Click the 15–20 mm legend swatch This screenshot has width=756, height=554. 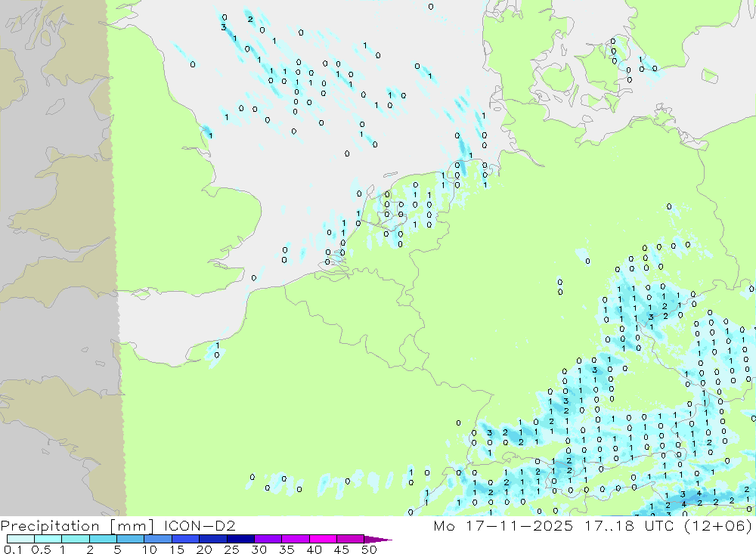186,539
